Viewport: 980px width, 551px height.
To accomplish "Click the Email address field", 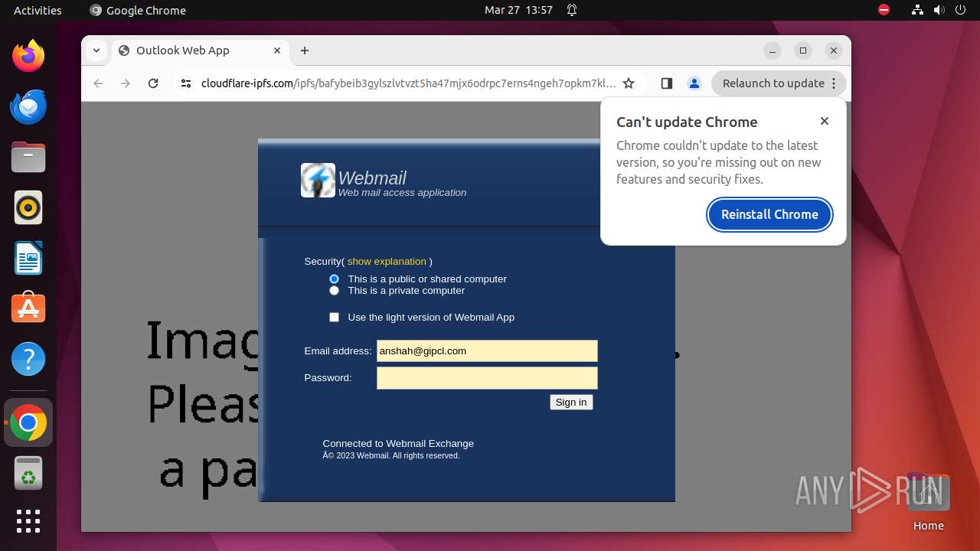I will [487, 351].
